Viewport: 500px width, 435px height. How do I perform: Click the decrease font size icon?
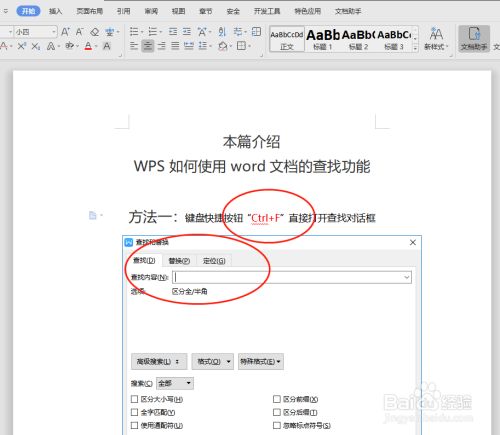tap(79, 32)
